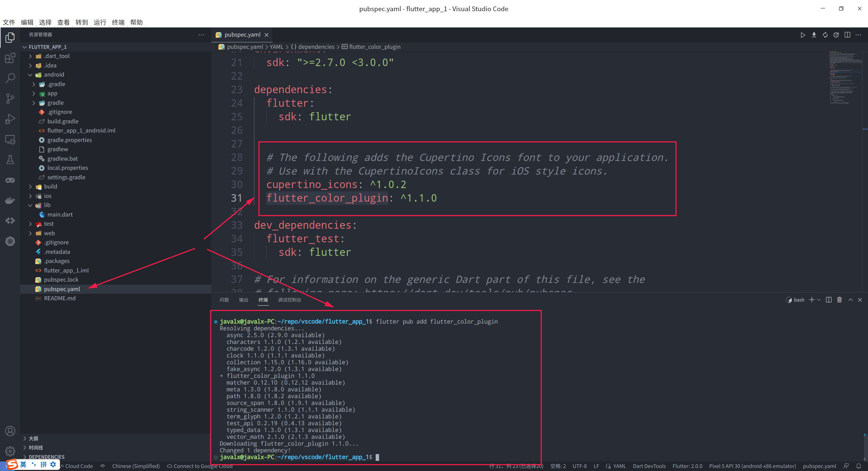Switch to the 调试控制台 tab
The height and width of the screenshot is (471, 868).
tap(290, 300)
